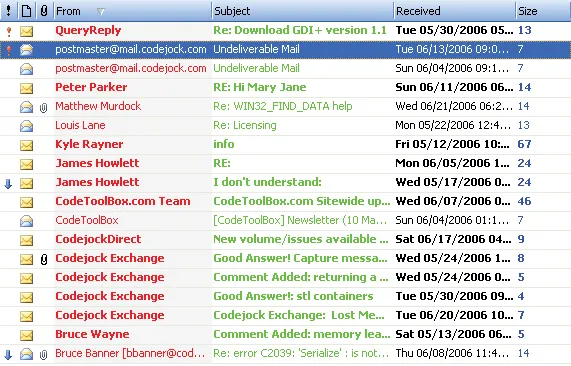Open subject New volume/issues available
This screenshot has height=366, width=571.
[301, 239]
